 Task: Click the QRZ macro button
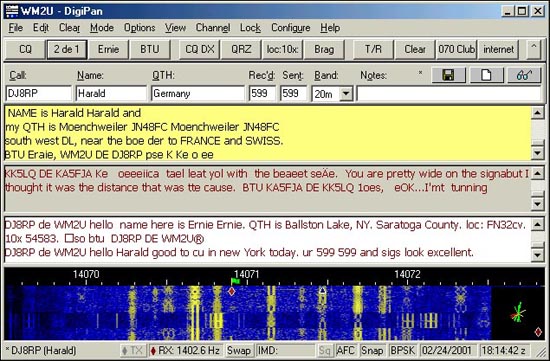click(x=241, y=49)
